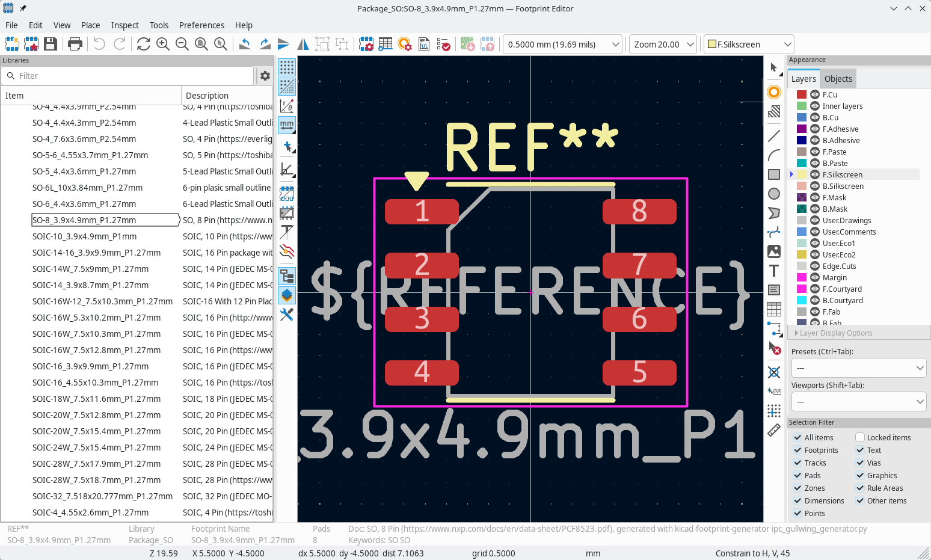Activate the Measure tool
This screenshot has width=931, height=560.
pyautogui.click(x=774, y=431)
